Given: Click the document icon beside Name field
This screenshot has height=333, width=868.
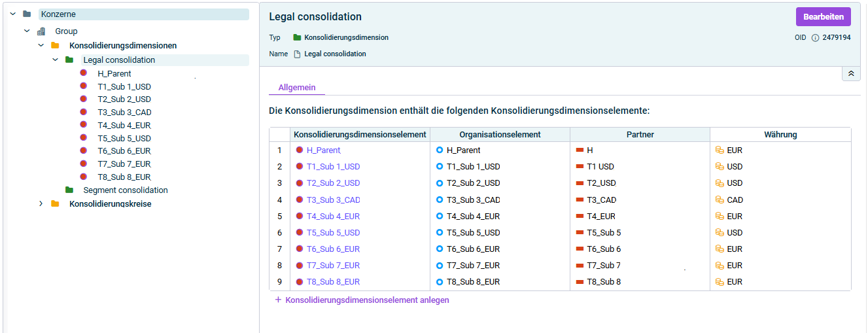Looking at the screenshot, I should (x=297, y=54).
